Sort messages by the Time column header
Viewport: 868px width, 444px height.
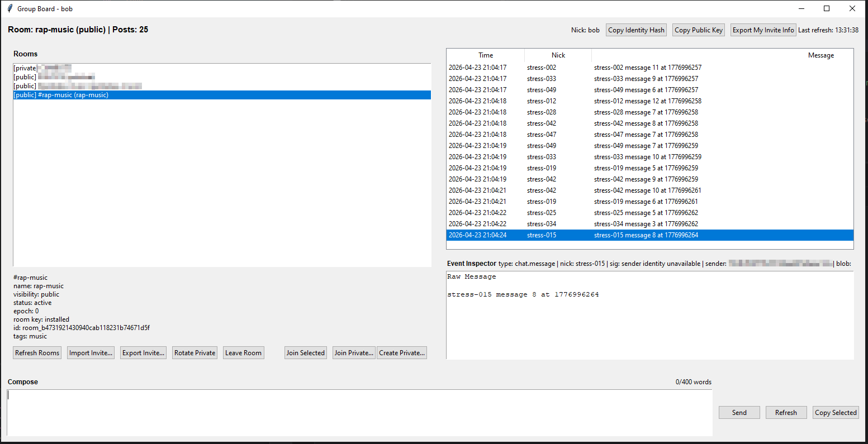[485, 55]
